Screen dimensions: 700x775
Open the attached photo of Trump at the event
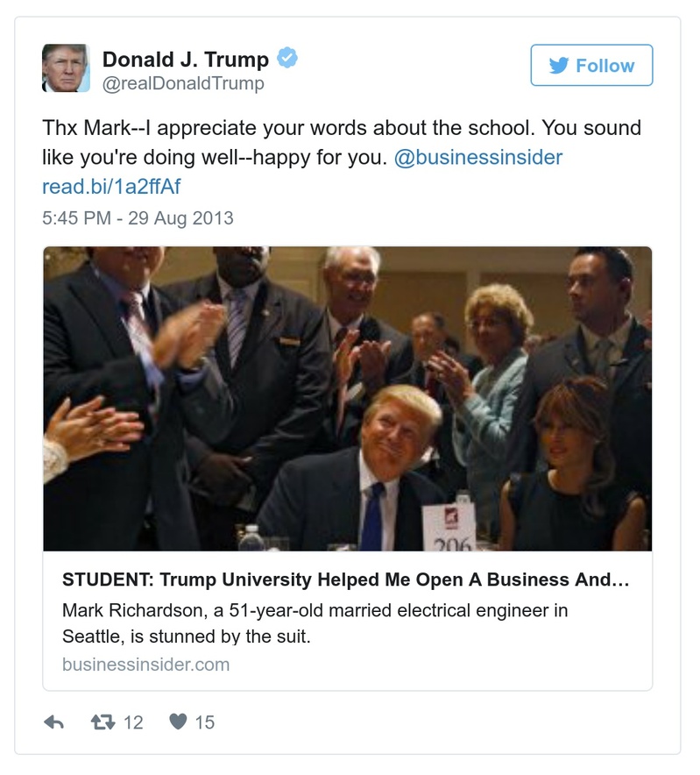pos(348,399)
